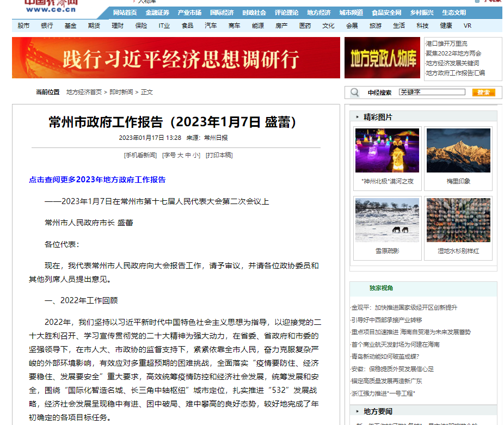Open 网站首页 in the top nav
The height and width of the screenshot is (425, 504).
pyautogui.click(x=125, y=13)
